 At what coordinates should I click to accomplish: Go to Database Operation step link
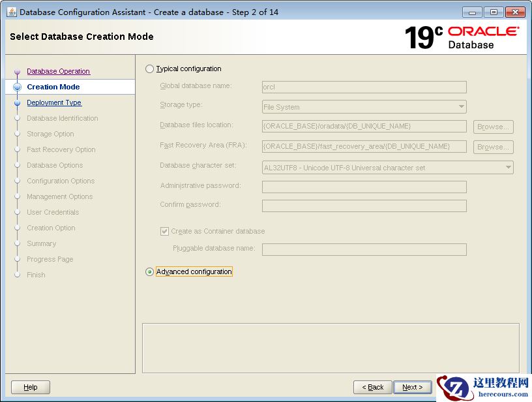58,72
